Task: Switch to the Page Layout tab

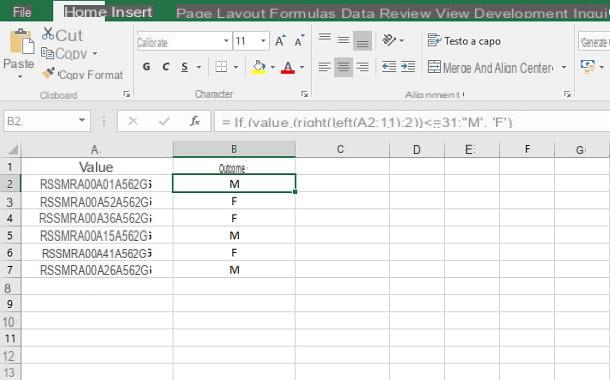Action: pos(221,14)
